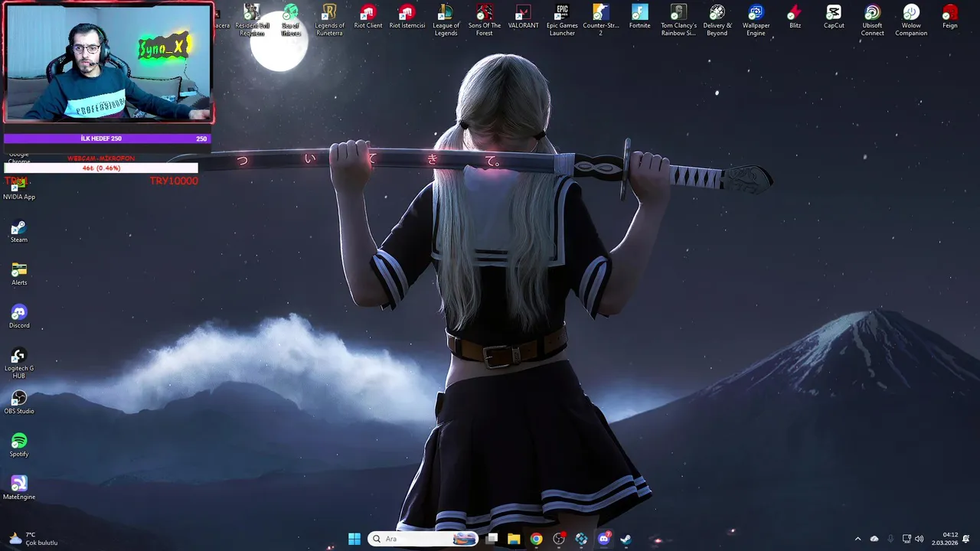Launch the VALORANT desktop shortcut

pyautogui.click(x=523, y=17)
